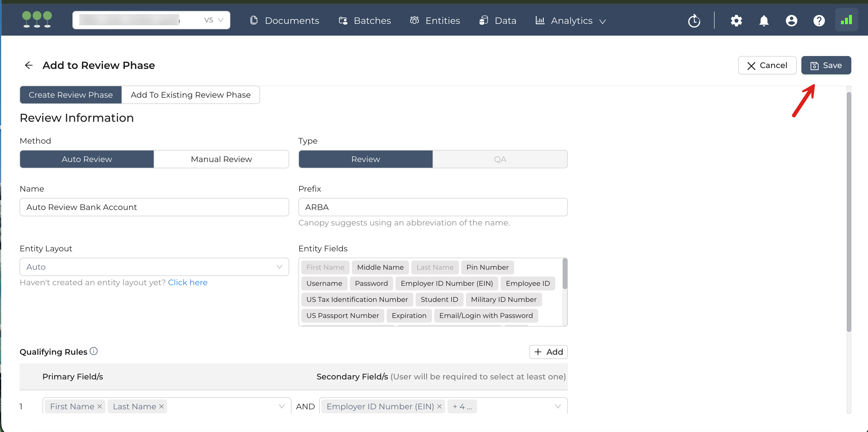The width and height of the screenshot is (868, 432).
Task: Go to the Batches menu
Action: pyautogui.click(x=364, y=21)
